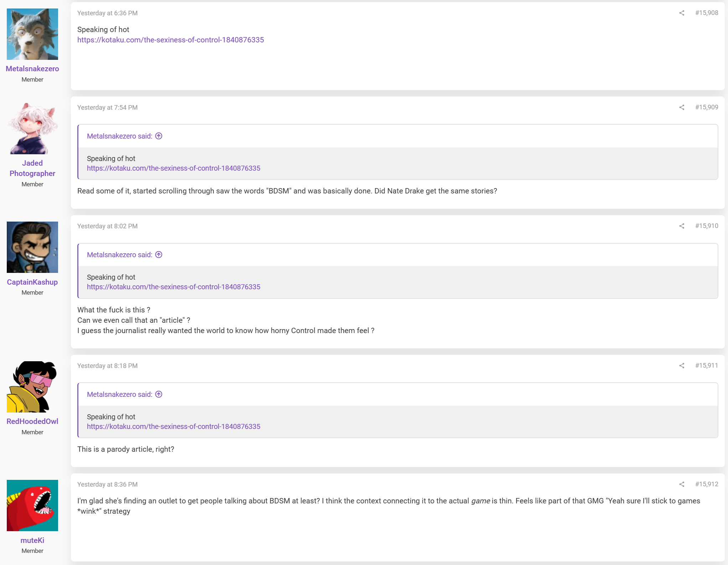Open Kotaku link quoted in CaptainKashup's post

[174, 287]
